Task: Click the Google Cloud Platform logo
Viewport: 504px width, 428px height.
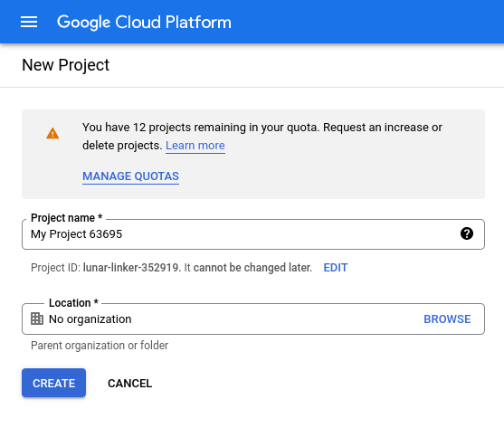Action: point(144,23)
